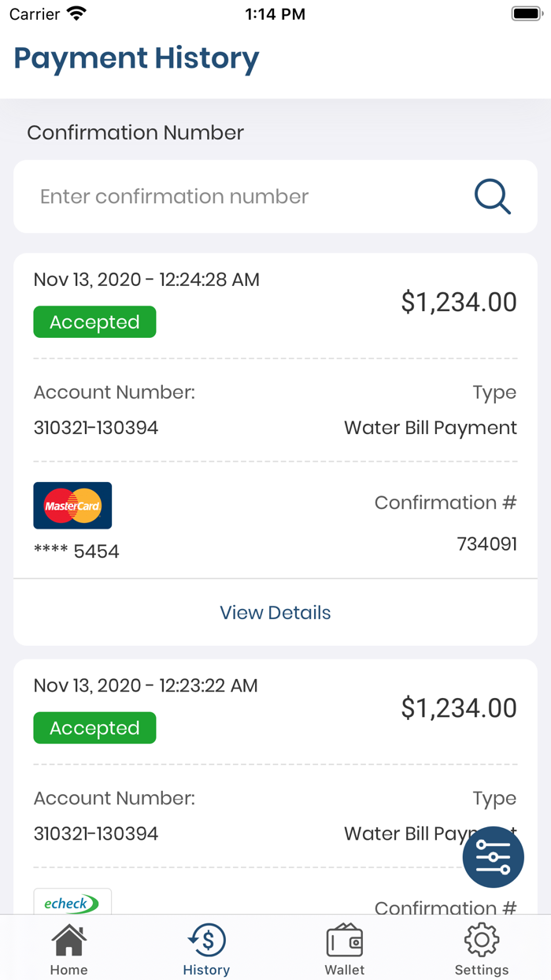Select the second payment's Accepted badge
Image resolution: width=551 pixels, height=980 pixels.
tap(94, 728)
